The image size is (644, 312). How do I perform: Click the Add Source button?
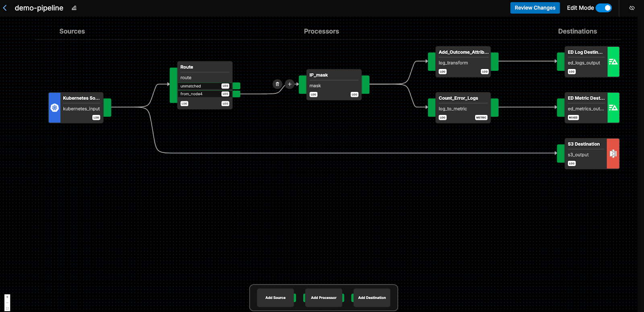275,298
